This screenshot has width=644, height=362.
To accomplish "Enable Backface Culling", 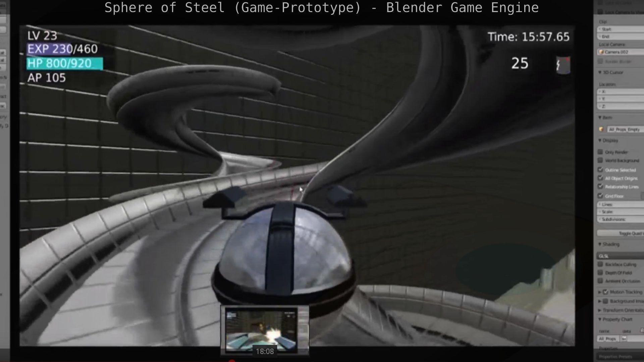I will pyautogui.click(x=600, y=264).
